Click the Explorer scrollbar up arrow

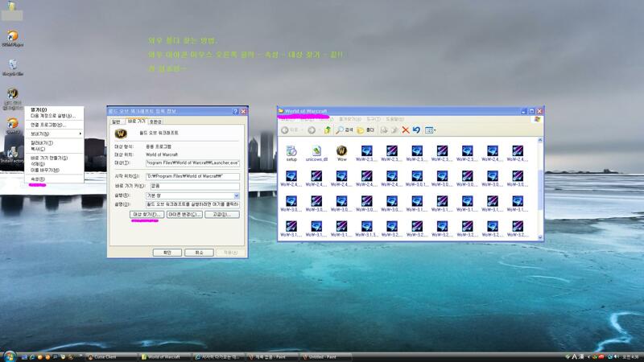click(540, 141)
